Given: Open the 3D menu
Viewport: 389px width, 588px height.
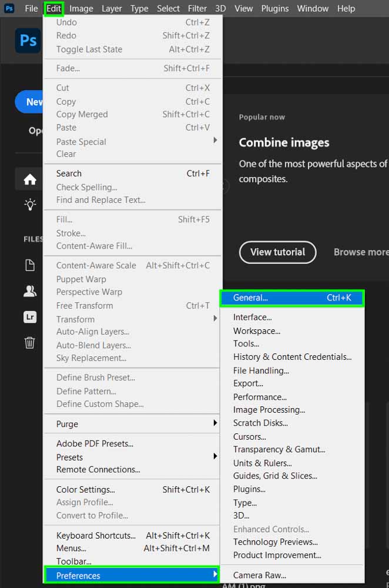Looking at the screenshot, I should 220,8.
